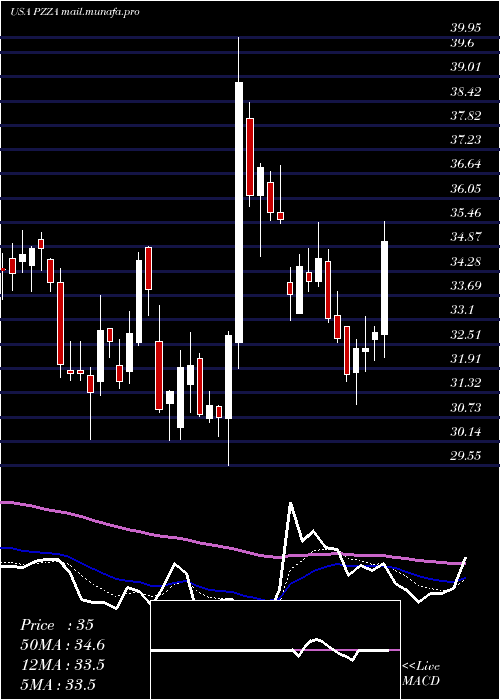The width and height of the screenshot is (500, 700).
Task: Click the 37.23 price axis label
Action: [x=466, y=140]
